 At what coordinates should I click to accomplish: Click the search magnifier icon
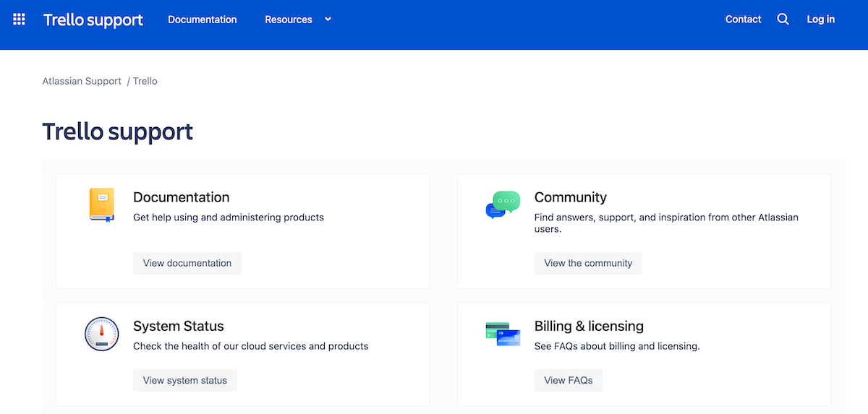click(783, 20)
